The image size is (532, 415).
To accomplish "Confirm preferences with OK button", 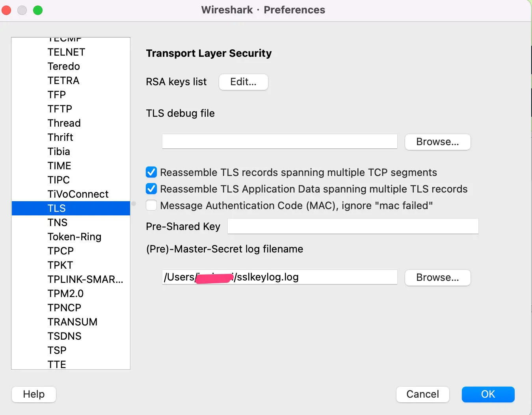I will coord(488,394).
